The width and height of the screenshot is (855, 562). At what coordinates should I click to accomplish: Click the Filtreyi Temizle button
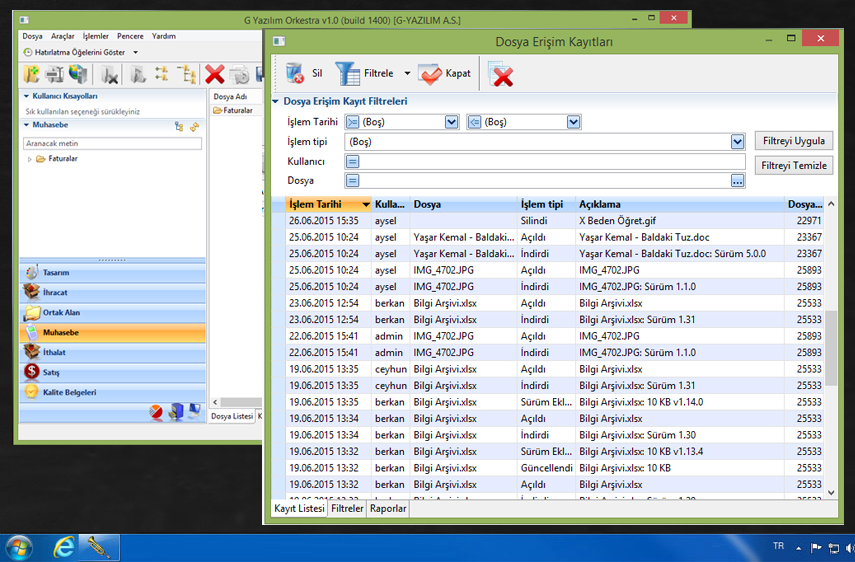click(793, 165)
